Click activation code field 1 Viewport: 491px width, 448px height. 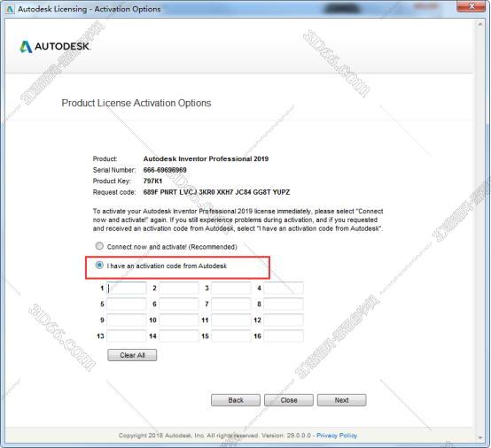(126, 288)
